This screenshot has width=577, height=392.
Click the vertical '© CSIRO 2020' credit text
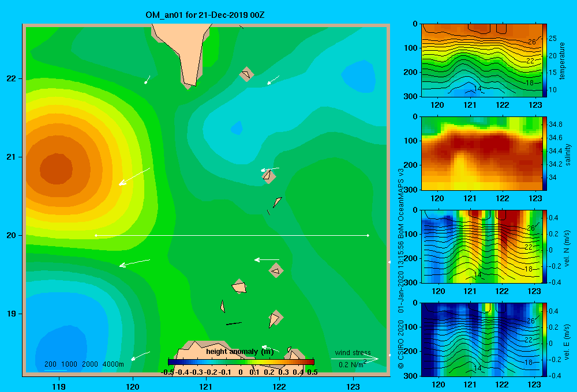pyautogui.click(x=401, y=344)
